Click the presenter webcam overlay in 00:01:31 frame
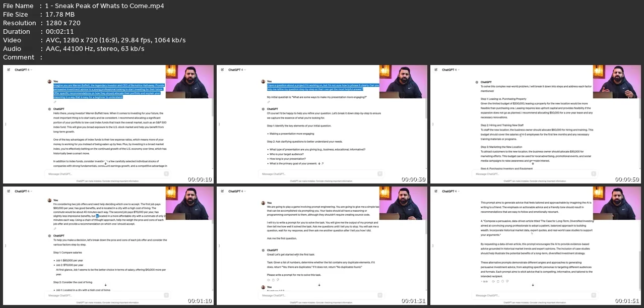The image size is (644, 308). (403, 203)
